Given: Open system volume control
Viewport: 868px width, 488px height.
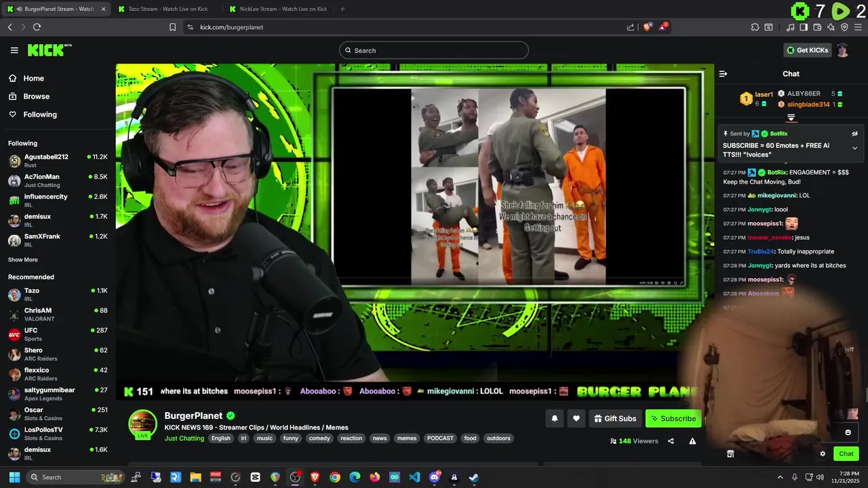Looking at the screenshot, I should (820, 477).
